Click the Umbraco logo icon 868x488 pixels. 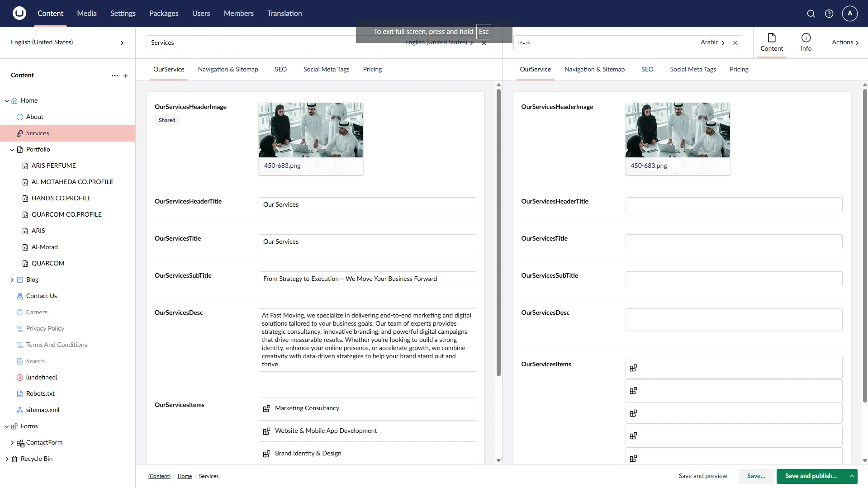click(19, 13)
